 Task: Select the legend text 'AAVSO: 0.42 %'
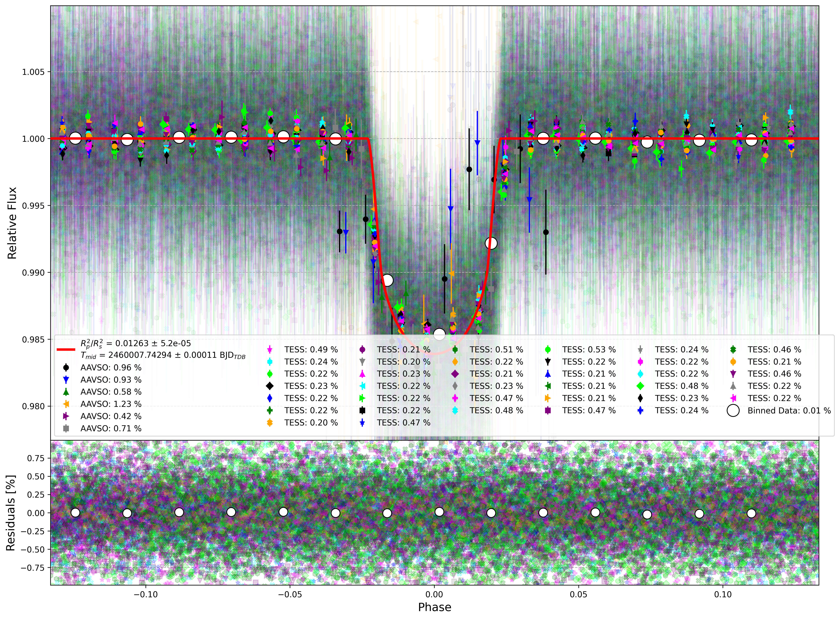111,416
